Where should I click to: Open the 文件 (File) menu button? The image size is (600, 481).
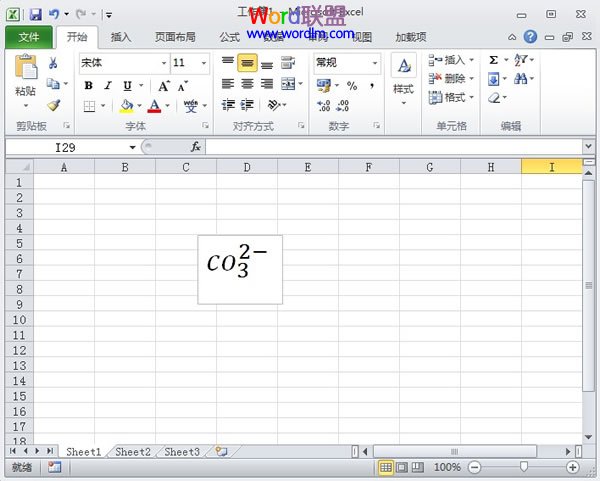29,37
